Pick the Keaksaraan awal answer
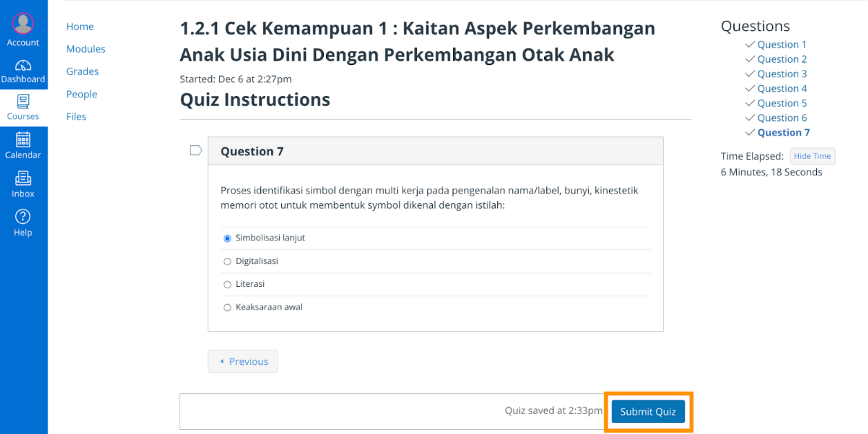 pyautogui.click(x=227, y=308)
